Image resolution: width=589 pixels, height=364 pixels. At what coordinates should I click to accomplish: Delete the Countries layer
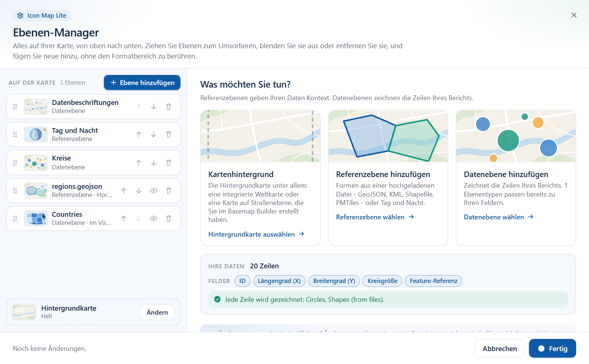point(169,219)
